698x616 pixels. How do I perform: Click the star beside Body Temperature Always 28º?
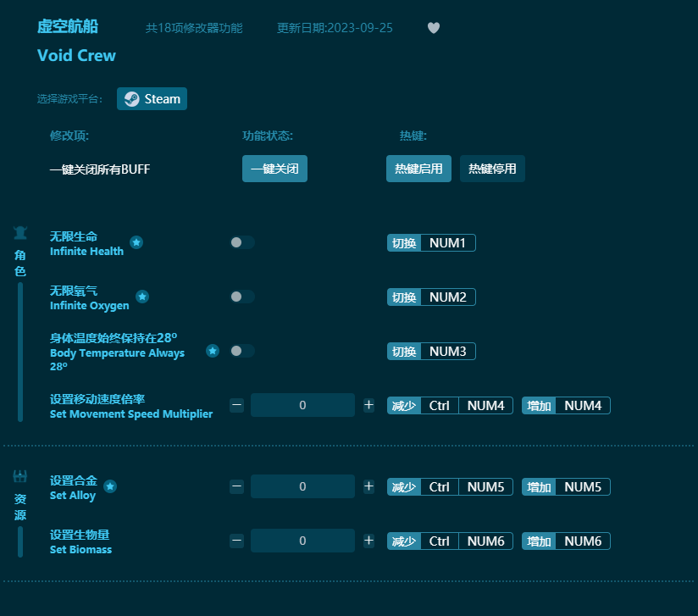tap(213, 350)
